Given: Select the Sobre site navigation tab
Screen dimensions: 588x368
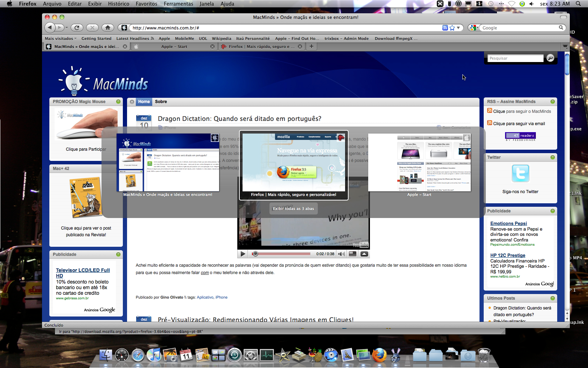Looking at the screenshot, I should click(x=161, y=102).
